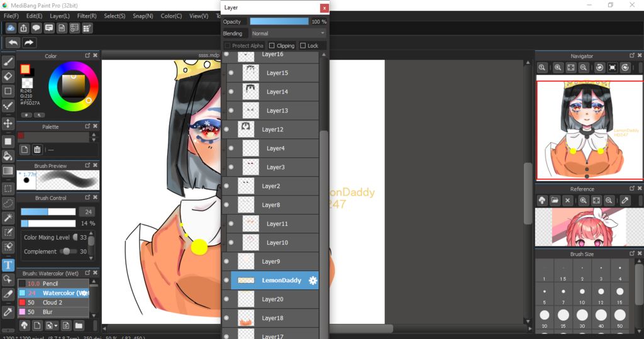Screen dimensions: 644x339
Task: Open settings gear on LemonDaddy layer
Action: pos(313,281)
